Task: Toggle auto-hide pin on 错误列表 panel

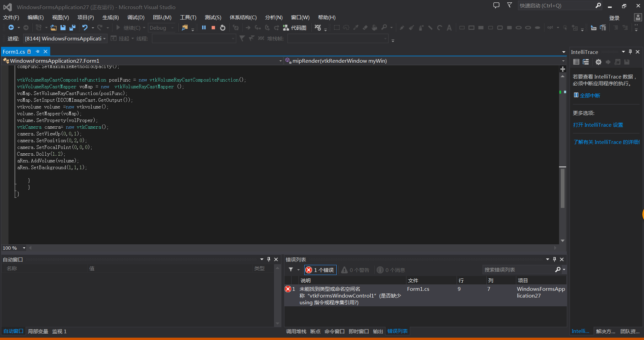Action: (x=554, y=259)
